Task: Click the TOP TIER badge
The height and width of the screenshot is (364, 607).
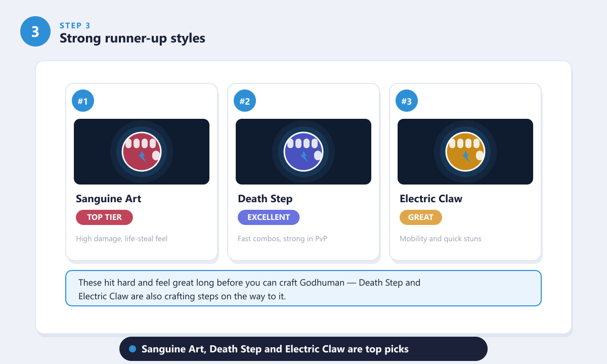Action: point(104,217)
